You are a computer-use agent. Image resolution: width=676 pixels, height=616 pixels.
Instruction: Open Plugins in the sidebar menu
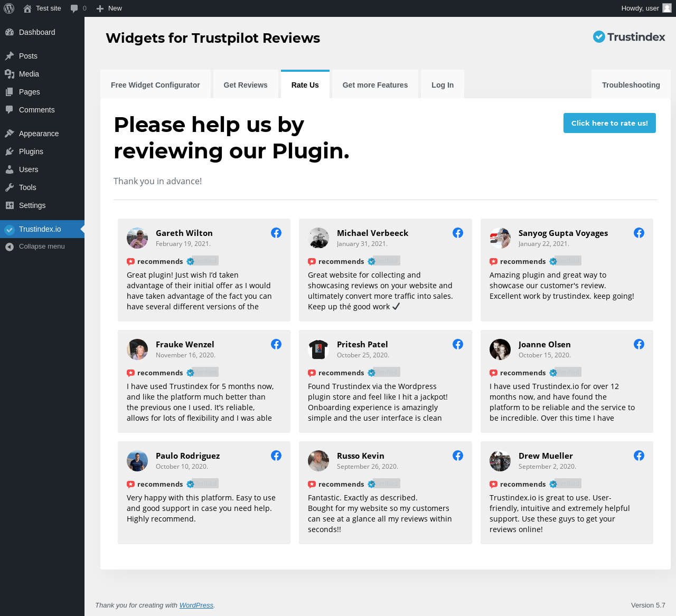pyautogui.click(x=31, y=151)
